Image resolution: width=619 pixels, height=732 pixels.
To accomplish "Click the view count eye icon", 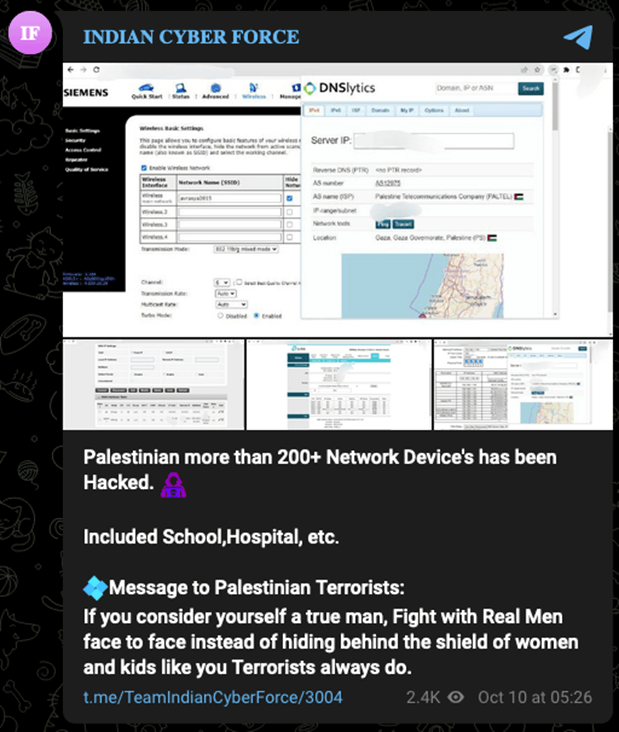I will point(456,697).
